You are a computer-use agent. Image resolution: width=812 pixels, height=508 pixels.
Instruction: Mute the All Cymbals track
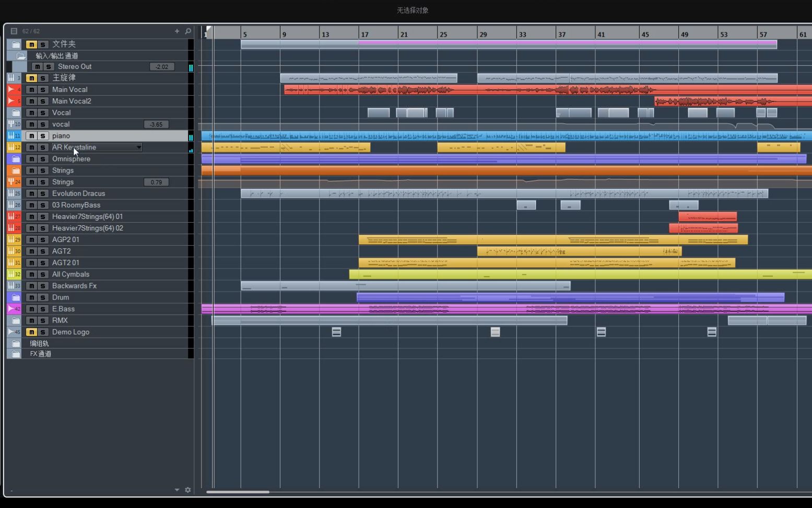pyautogui.click(x=31, y=274)
